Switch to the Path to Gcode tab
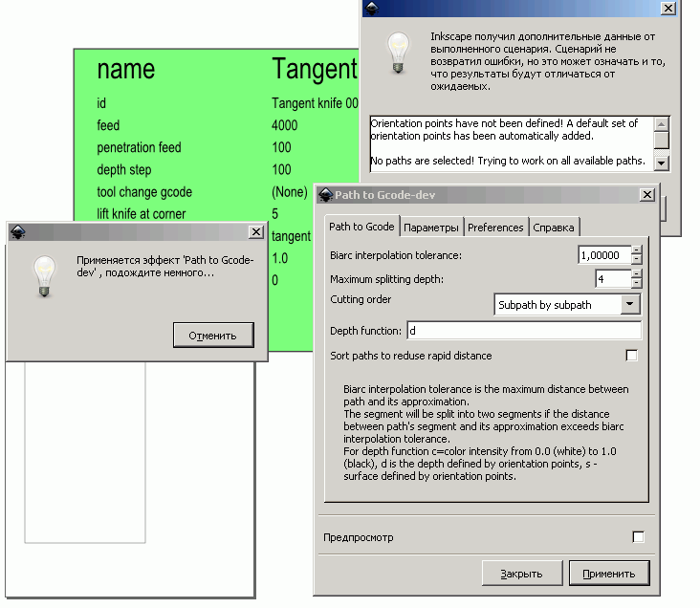This screenshot has width=700, height=608. click(x=361, y=227)
